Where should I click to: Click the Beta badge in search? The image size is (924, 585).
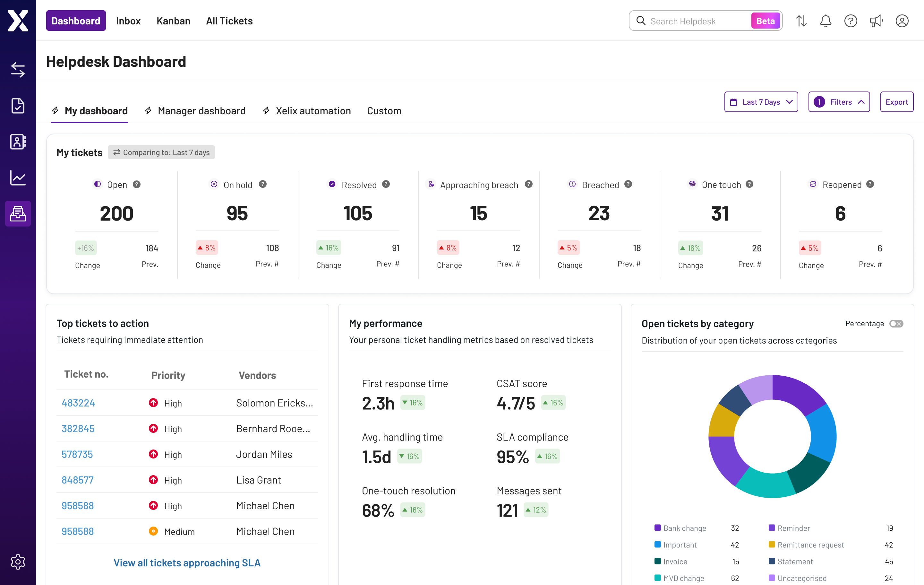765,21
